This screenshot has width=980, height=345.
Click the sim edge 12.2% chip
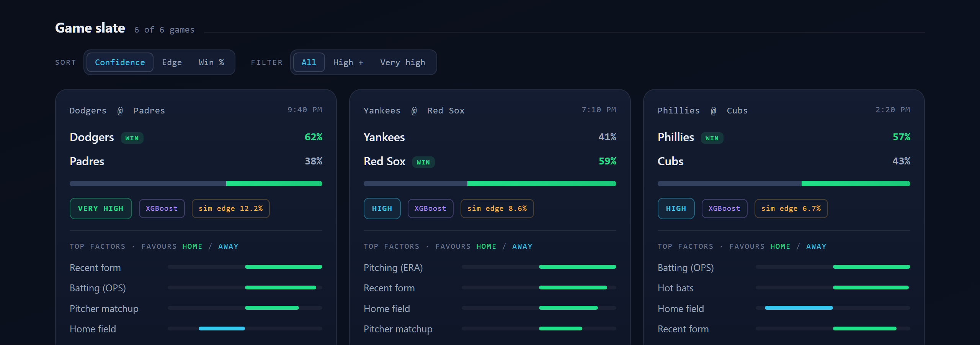click(230, 209)
